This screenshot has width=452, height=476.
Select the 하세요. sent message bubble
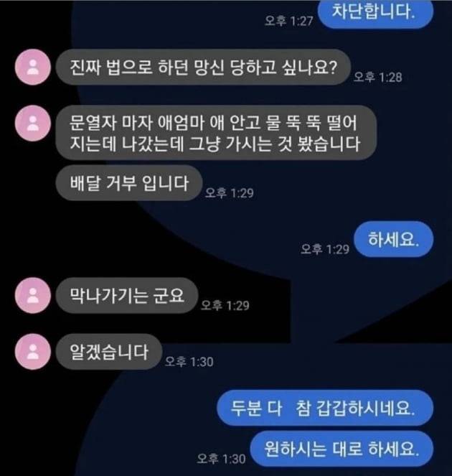(x=394, y=240)
